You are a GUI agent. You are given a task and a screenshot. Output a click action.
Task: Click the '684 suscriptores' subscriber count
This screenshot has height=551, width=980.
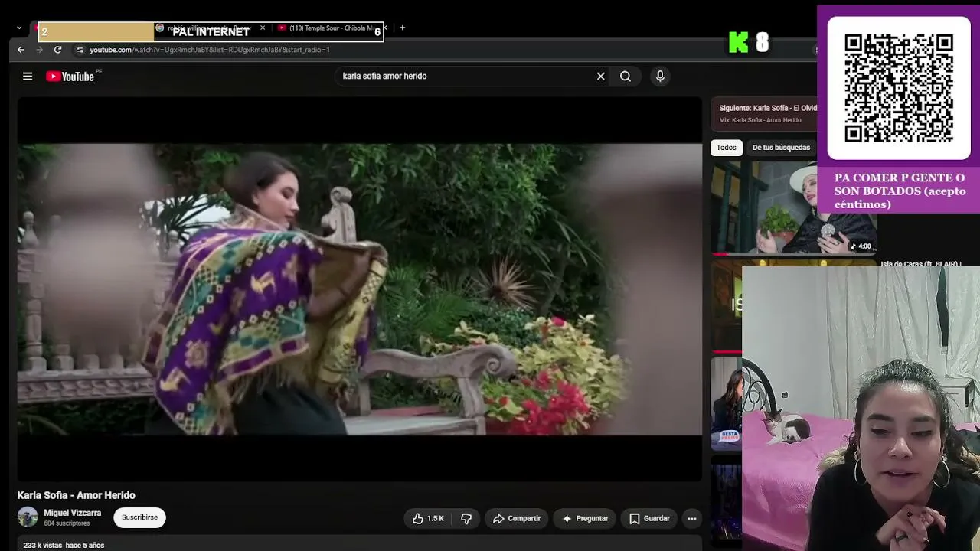pyautogui.click(x=67, y=523)
